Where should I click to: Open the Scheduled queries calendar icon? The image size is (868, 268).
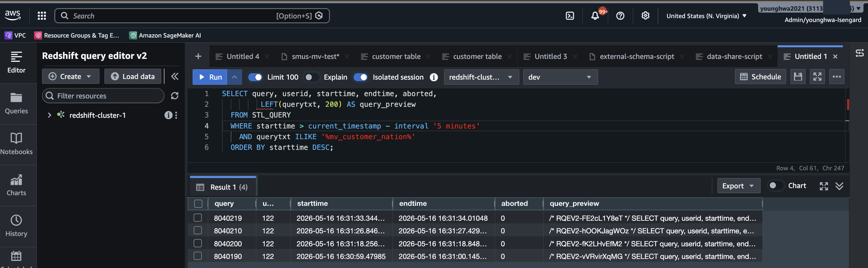point(16,257)
